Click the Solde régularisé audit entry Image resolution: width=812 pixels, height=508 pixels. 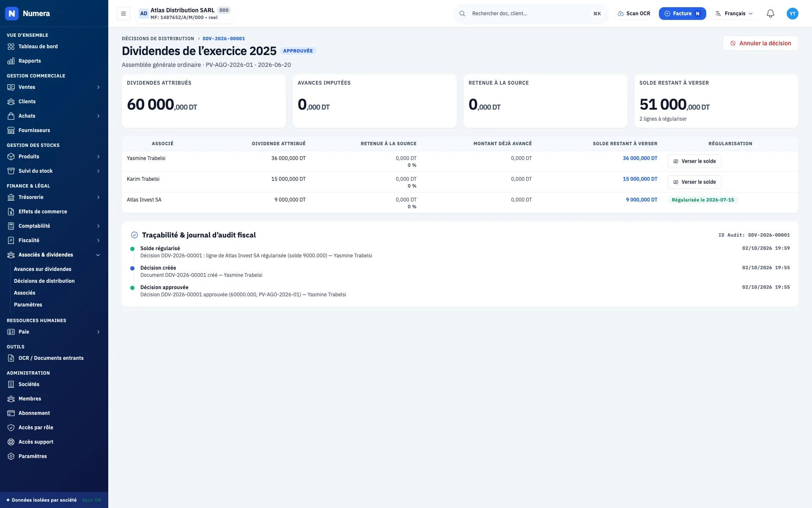tap(460, 252)
